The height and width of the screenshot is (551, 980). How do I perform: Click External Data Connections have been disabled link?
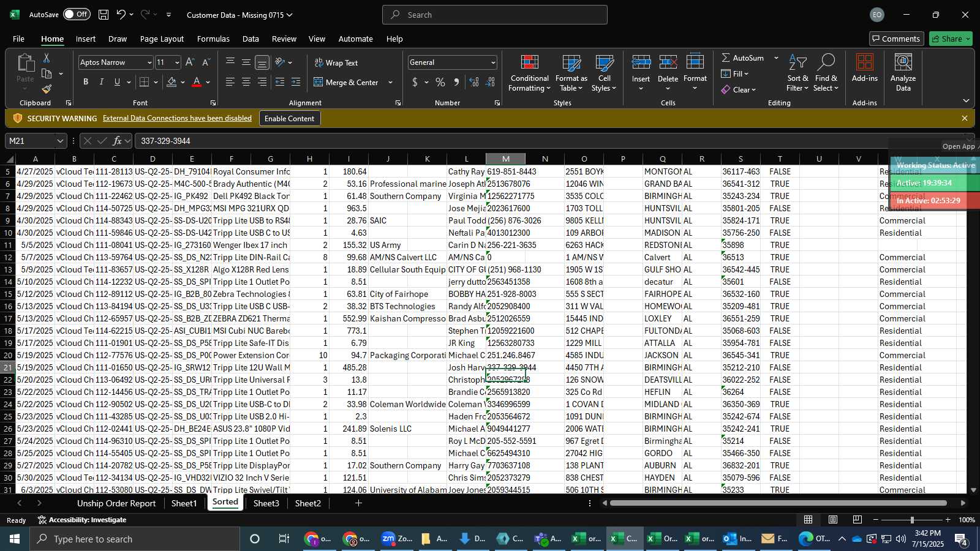[x=177, y=118]
